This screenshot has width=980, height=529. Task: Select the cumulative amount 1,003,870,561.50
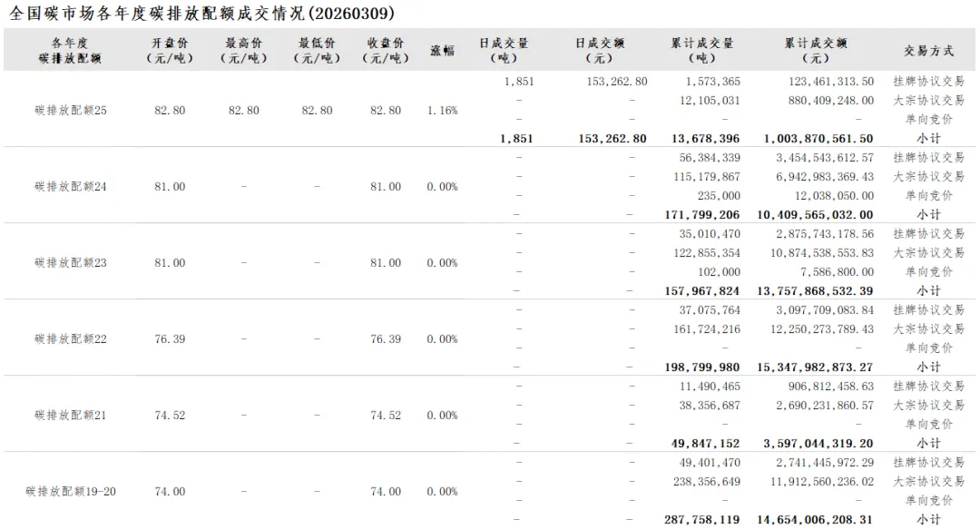tap(815, 139)
